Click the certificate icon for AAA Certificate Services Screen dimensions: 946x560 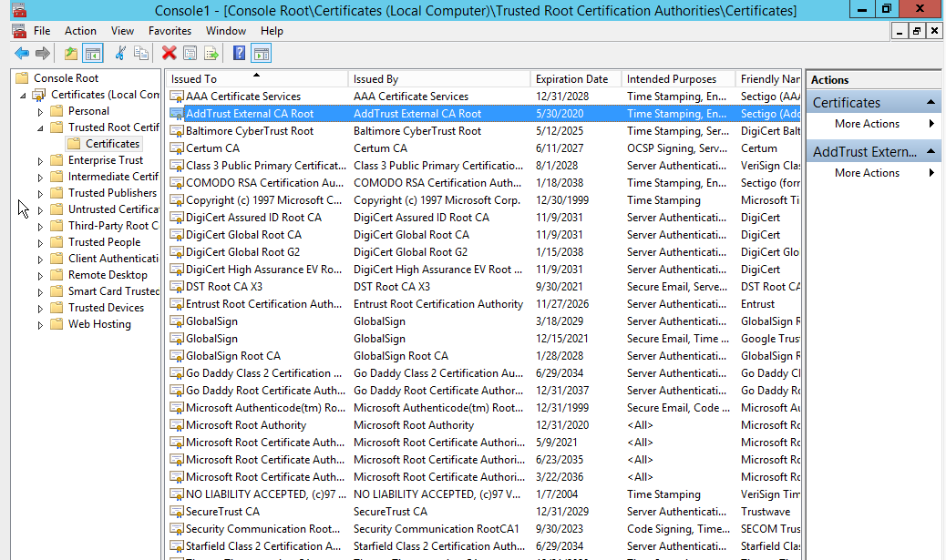click(177, 97)
